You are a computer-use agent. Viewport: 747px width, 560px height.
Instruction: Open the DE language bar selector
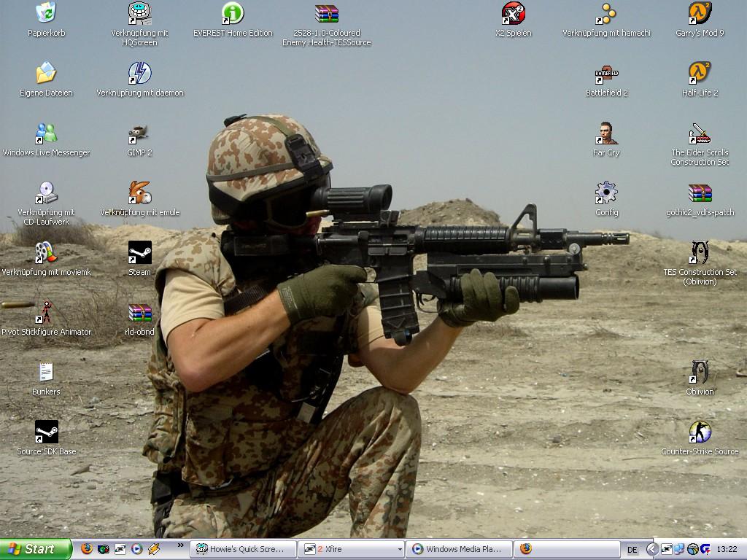click(632, 550)
